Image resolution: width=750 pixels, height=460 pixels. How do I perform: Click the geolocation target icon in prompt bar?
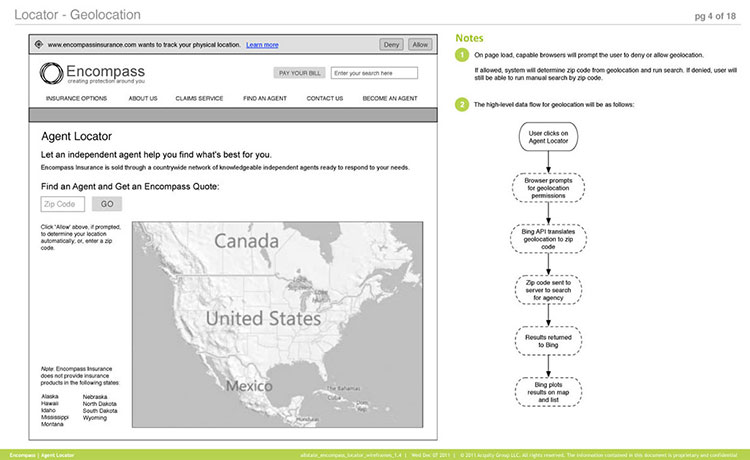(39, 44)
